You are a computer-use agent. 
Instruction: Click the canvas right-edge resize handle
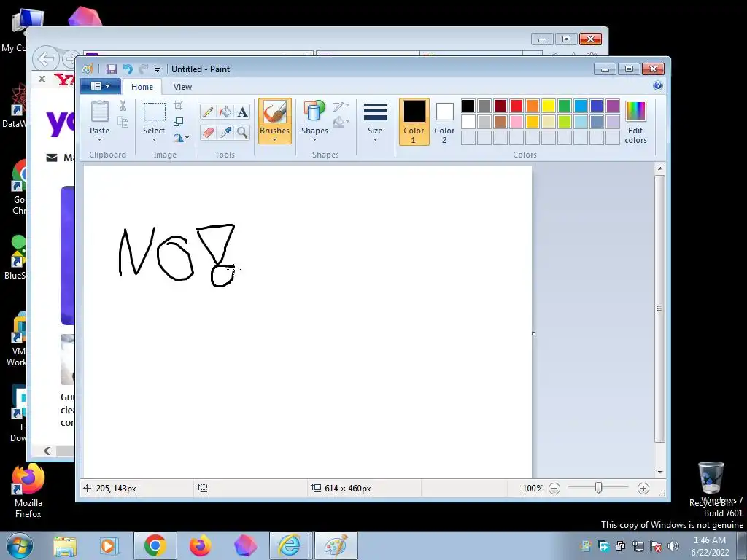533,333
